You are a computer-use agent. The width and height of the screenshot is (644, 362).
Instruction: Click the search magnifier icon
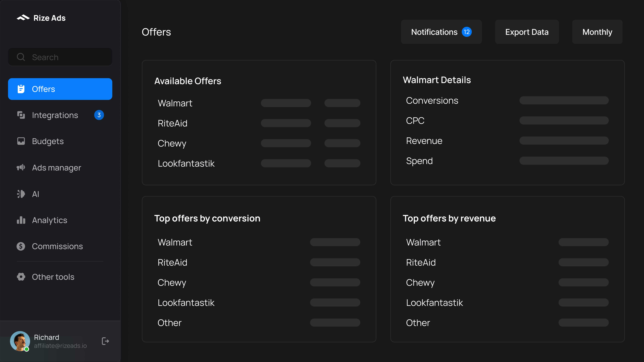21,57
